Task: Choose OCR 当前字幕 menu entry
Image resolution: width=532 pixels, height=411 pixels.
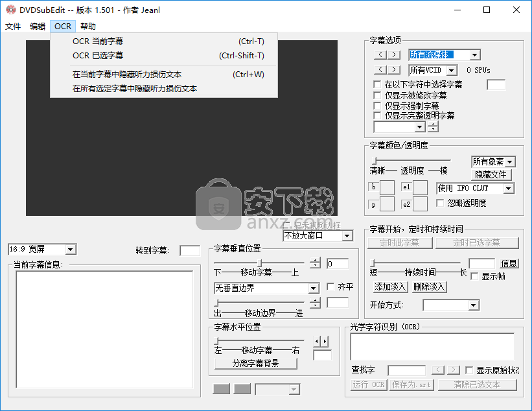Action: pos(164,41)
